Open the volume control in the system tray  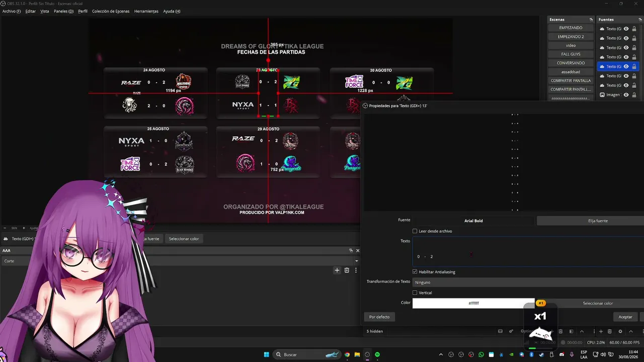603,354
